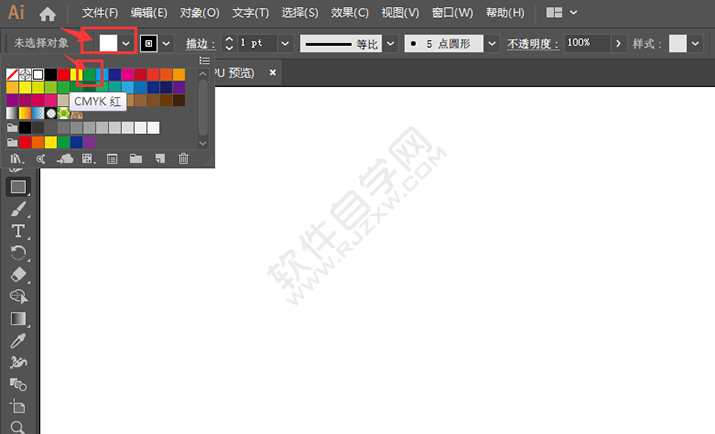Image resolution: width=715 pixels, height=434 pixels.
Task: Open the stroke weight pt dropdown
Action: click(x=285, y=44)
